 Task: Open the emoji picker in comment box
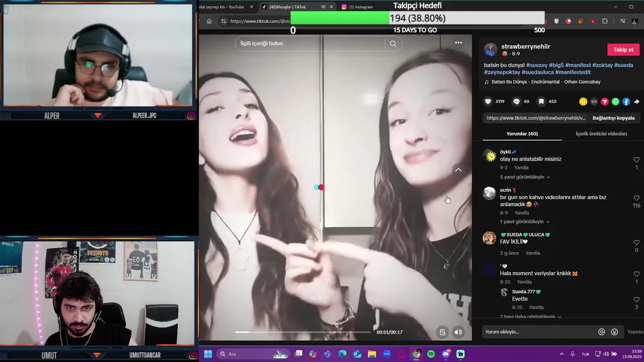[614, 332]
